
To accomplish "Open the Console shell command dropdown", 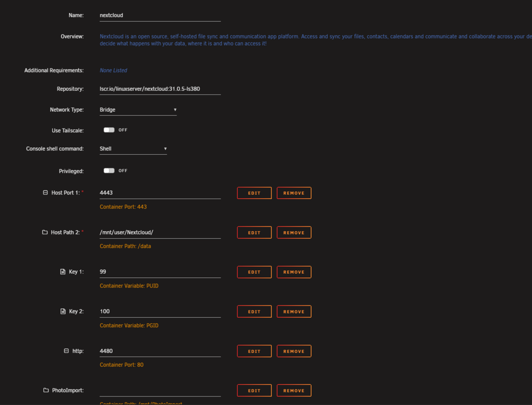I will click(133, 149).
